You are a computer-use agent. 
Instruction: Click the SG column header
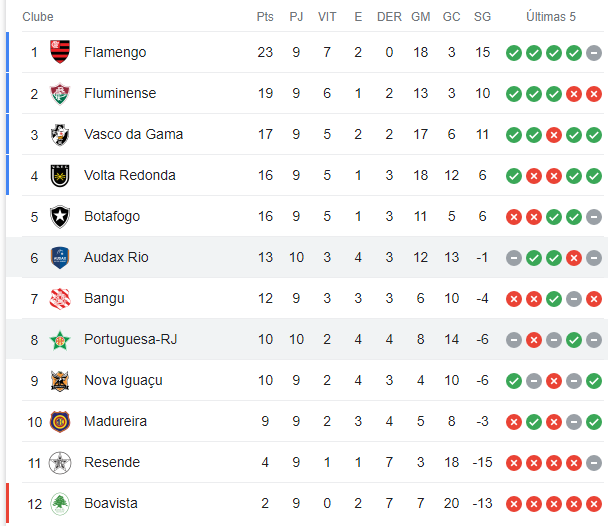pos(482,17)
